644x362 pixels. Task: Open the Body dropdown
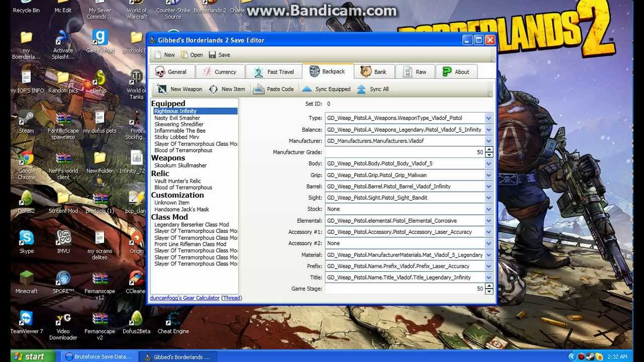pos(488,163)
